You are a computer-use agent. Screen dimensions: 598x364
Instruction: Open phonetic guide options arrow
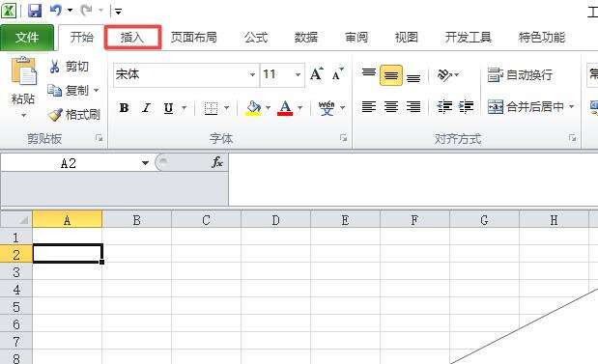342,108
